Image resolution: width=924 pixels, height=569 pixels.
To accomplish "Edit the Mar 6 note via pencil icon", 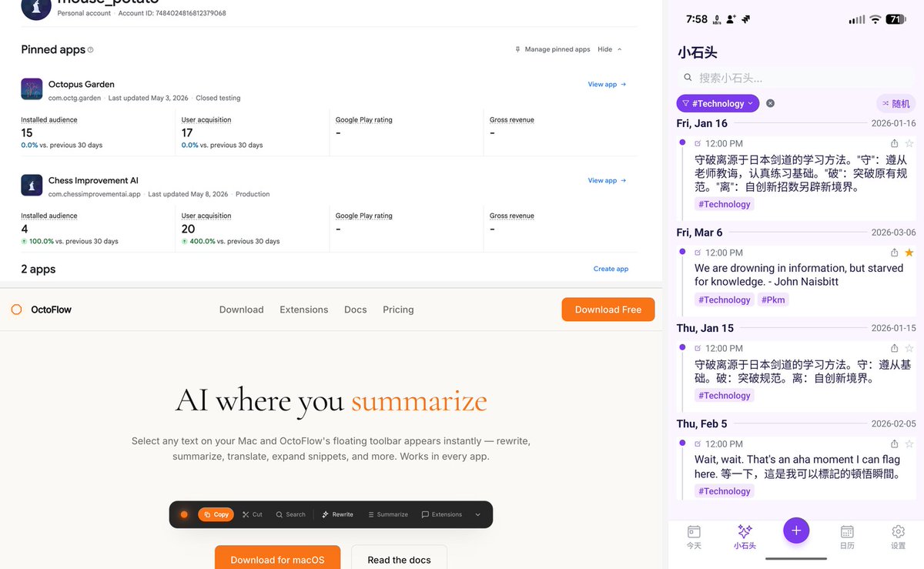I will [698, 253].
